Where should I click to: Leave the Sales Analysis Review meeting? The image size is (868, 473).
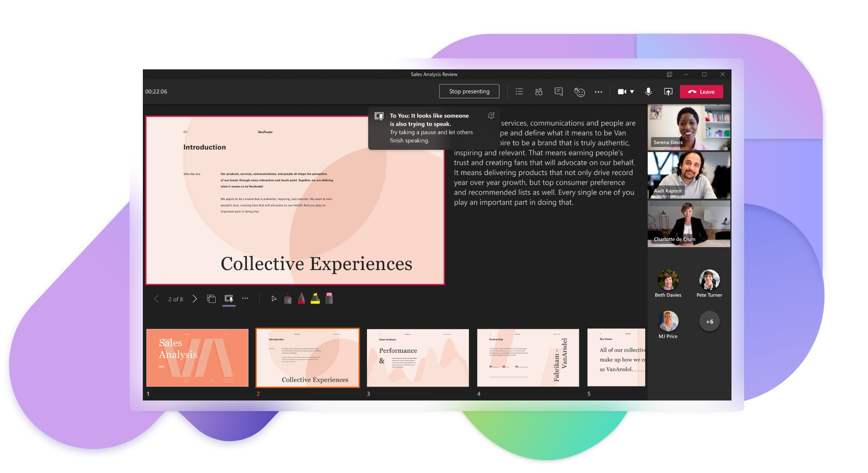tap(701, 91)
